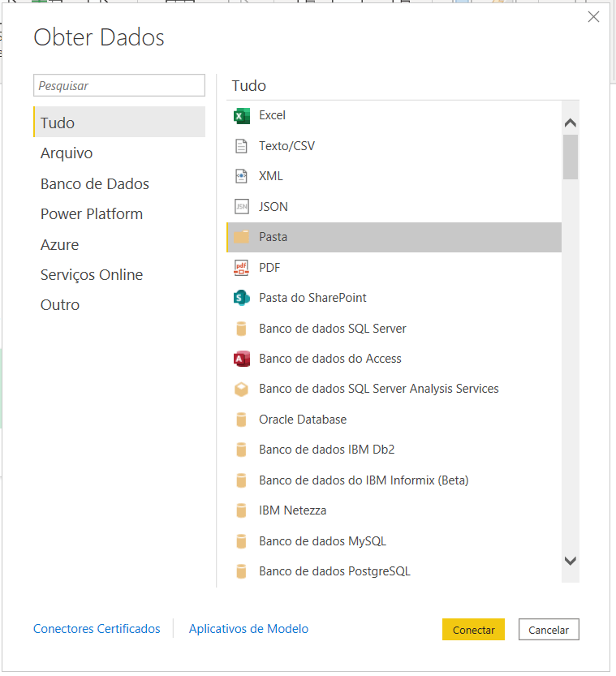
Task: Click the XML file icon
Action: pyautogui.click(x=241, y=176)
